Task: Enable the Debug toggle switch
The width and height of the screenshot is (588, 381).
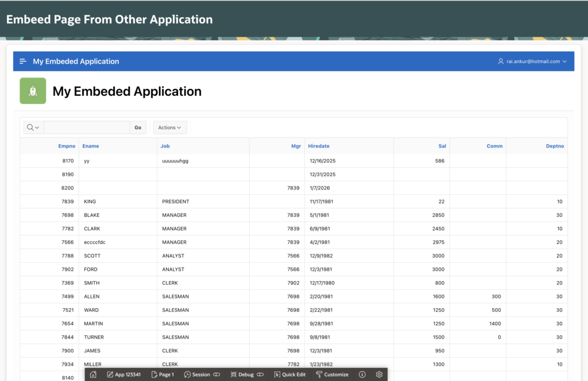Action: pos(261,374)
